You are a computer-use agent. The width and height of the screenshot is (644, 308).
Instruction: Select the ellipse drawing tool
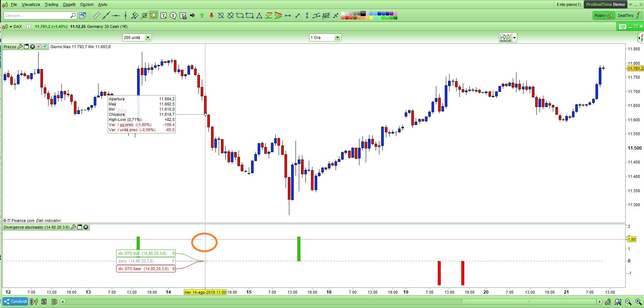click(240, 15)
